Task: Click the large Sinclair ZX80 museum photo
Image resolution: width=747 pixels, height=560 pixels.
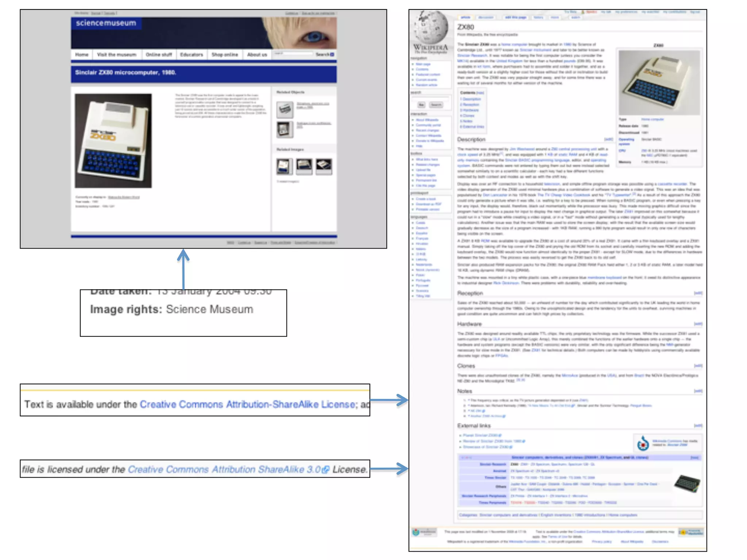Action: click(x=113, y=141)
